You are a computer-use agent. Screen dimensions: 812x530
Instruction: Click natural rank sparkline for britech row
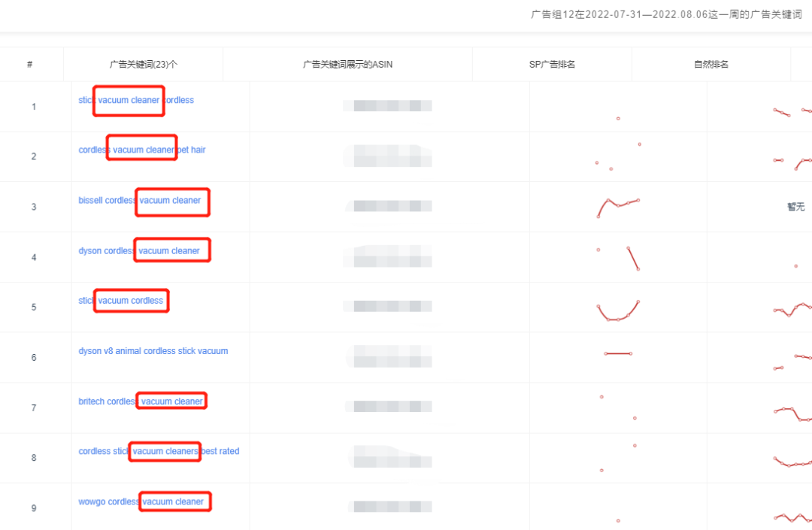792,414
